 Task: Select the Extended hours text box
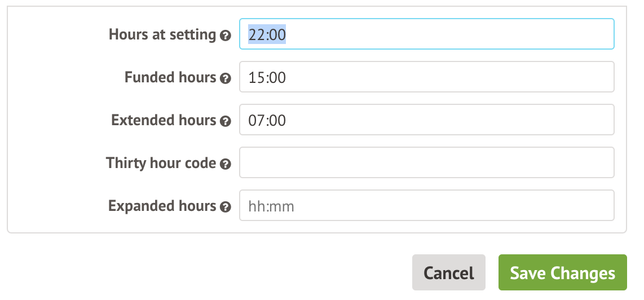point(426,120)
